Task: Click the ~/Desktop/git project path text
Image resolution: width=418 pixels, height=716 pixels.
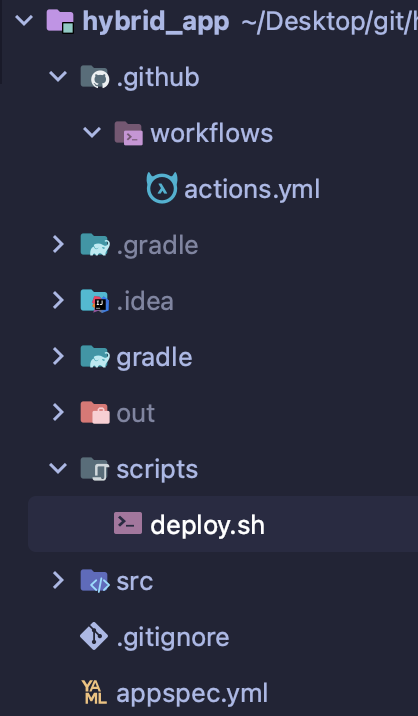Action: point(329,22)
